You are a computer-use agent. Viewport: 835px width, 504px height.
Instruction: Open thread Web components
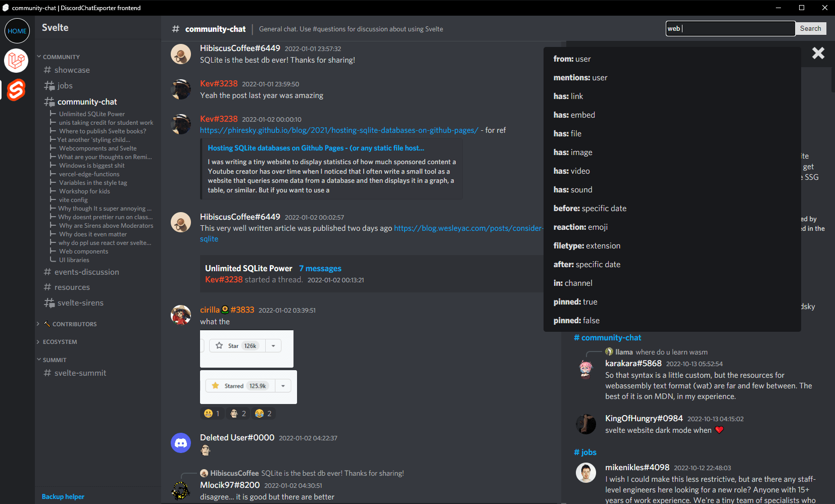click(x=84, y=251)
